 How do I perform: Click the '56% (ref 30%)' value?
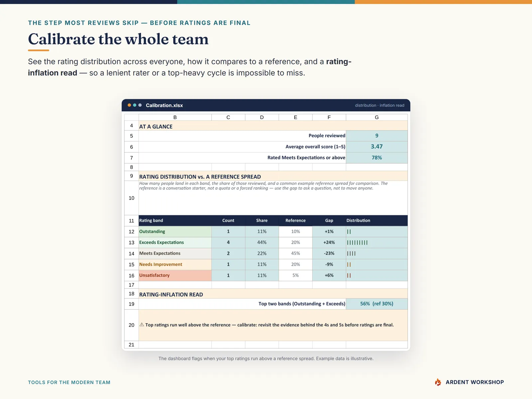[x=377, y=304]
